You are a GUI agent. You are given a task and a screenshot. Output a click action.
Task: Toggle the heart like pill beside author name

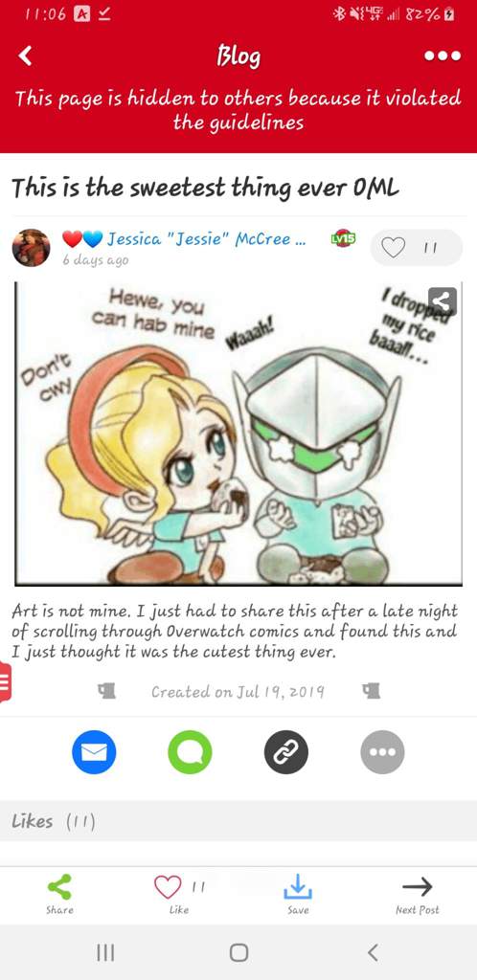[x=417, y=248]
